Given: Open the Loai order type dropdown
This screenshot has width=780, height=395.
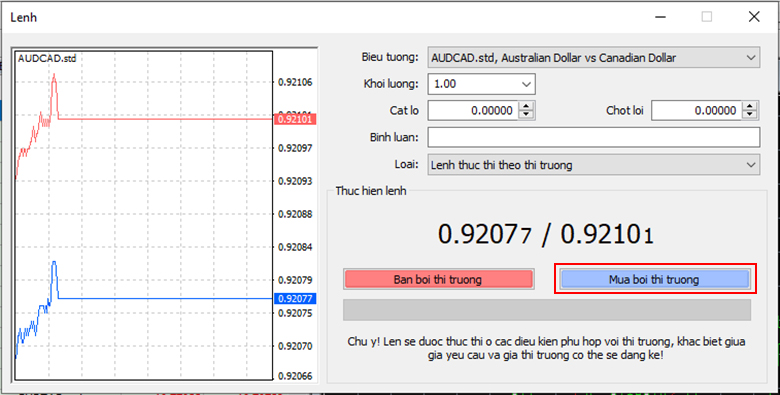Looking at the screenshot, I should coord(593,165).
